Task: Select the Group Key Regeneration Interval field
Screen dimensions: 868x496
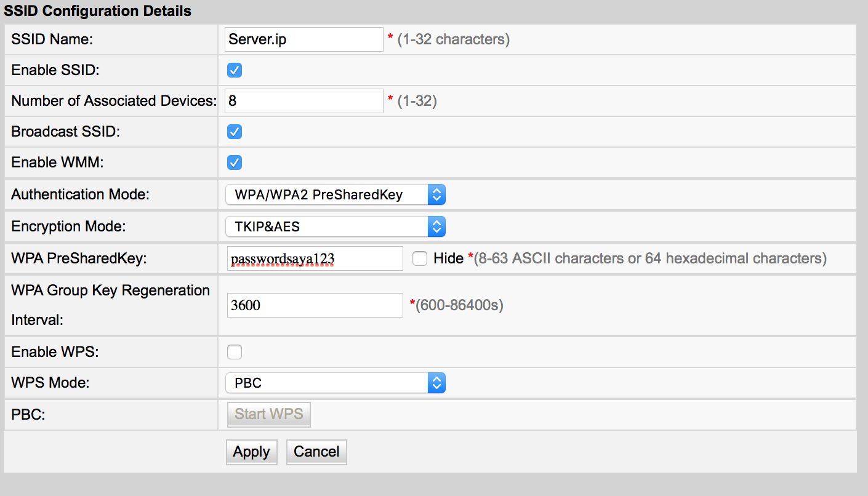Action: click(315, 305)
